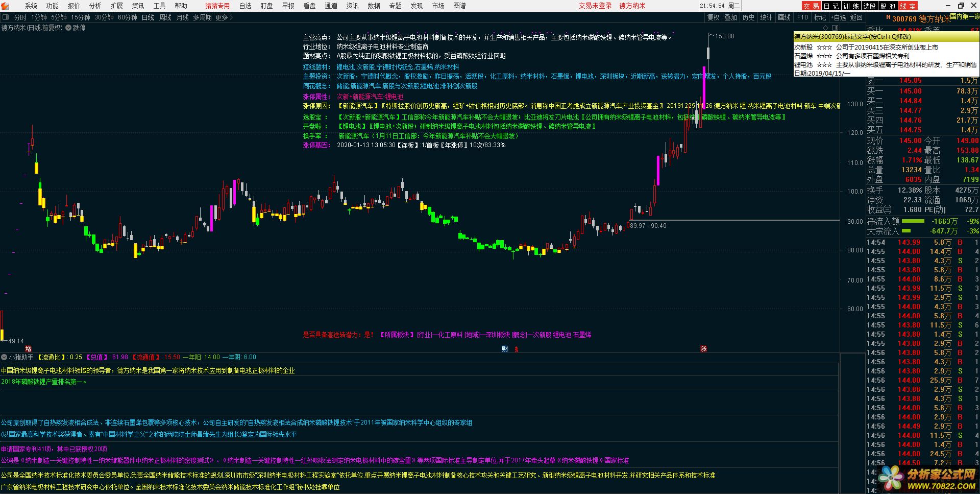Image resolution: width=980 pixels, height=494 pixels.
Task: Click the 历史 history toolbar button
Action: pos(749,17)
